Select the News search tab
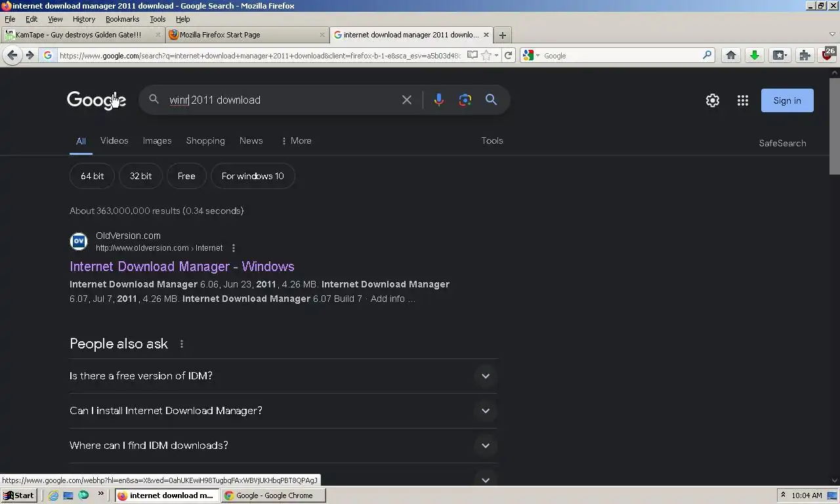The image size is (840, 504). point(251,140)
